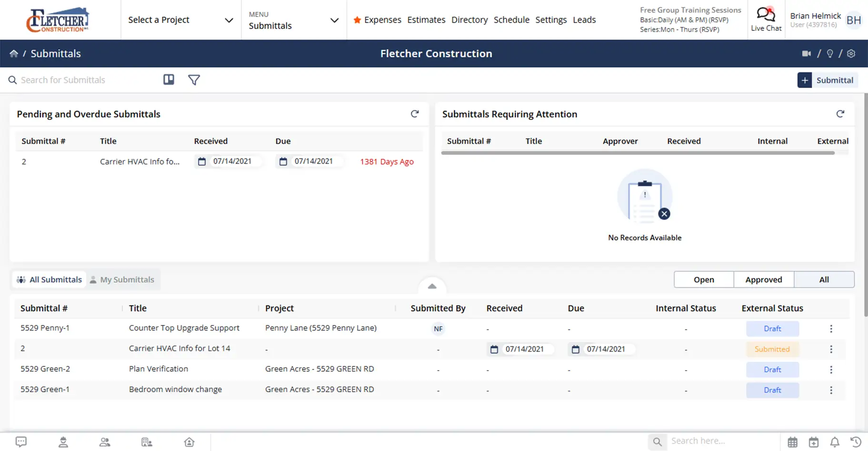Click Submittals breadcrumb link

coord(56,54)
